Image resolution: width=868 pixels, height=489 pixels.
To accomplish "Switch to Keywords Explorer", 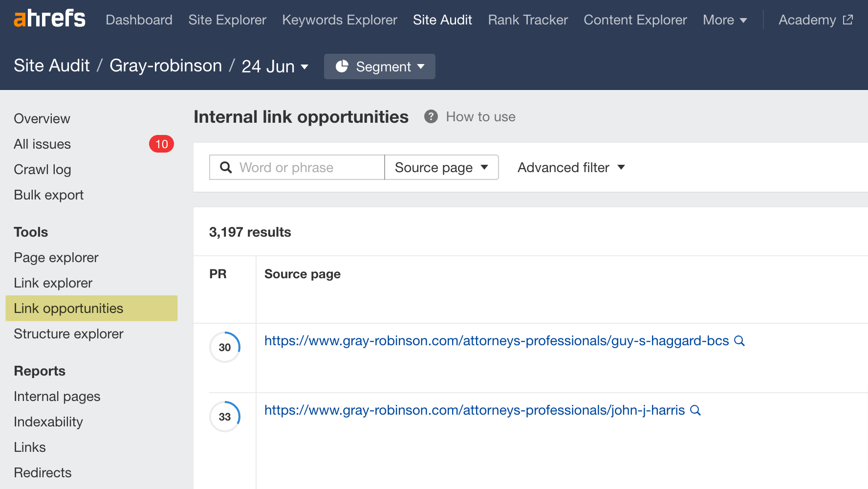I will point(339,20).
